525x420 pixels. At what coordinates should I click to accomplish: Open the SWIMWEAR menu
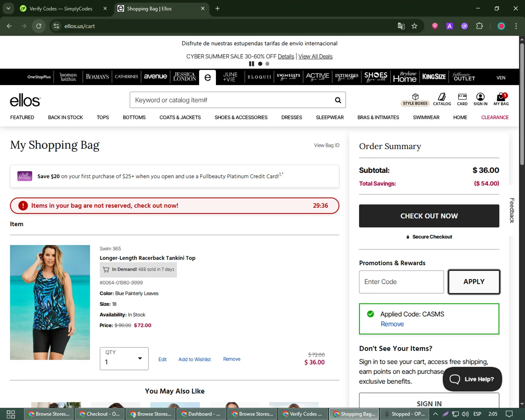click(x=426, y=117)
